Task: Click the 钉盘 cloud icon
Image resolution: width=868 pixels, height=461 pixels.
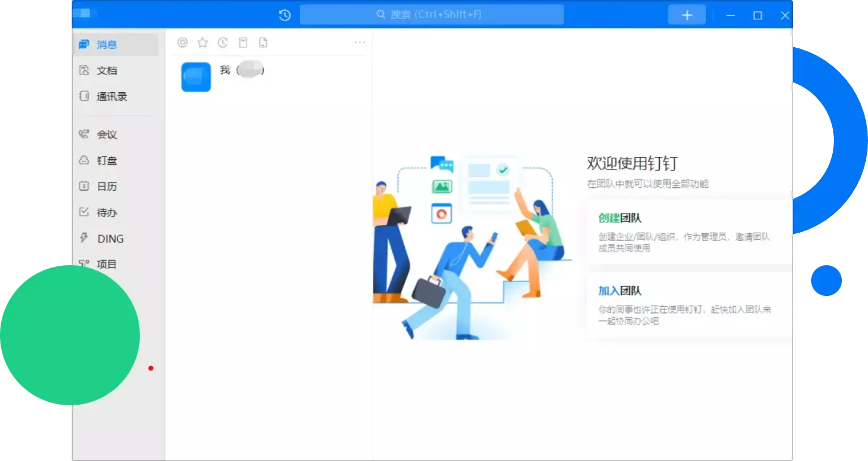Action: [x=84, y=160]
